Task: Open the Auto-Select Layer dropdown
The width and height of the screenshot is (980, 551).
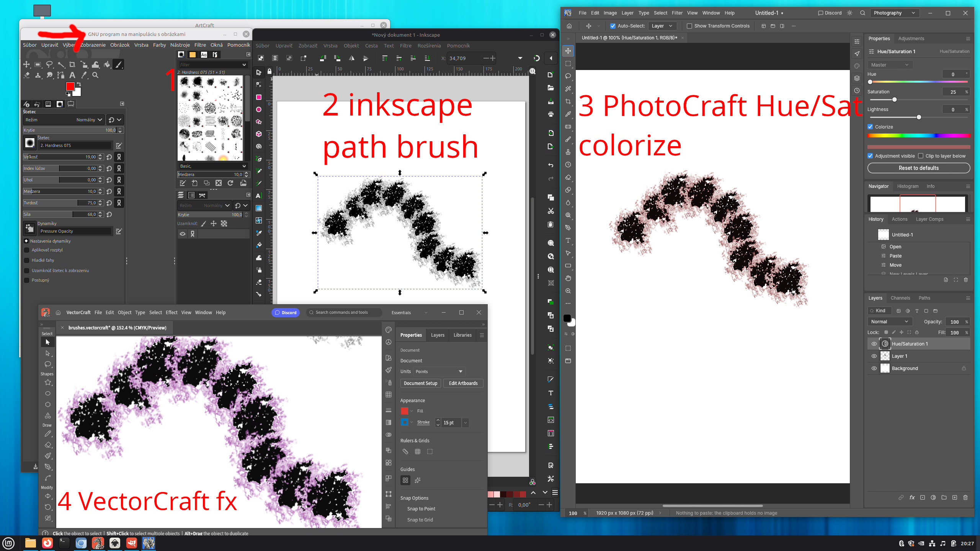Action: pyautogui.click(x=662, y=26)
